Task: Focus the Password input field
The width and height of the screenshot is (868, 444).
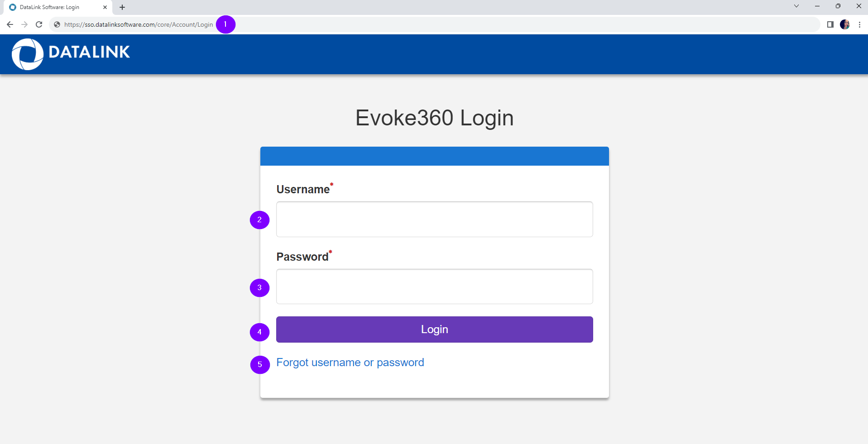Action: (434, 286)
